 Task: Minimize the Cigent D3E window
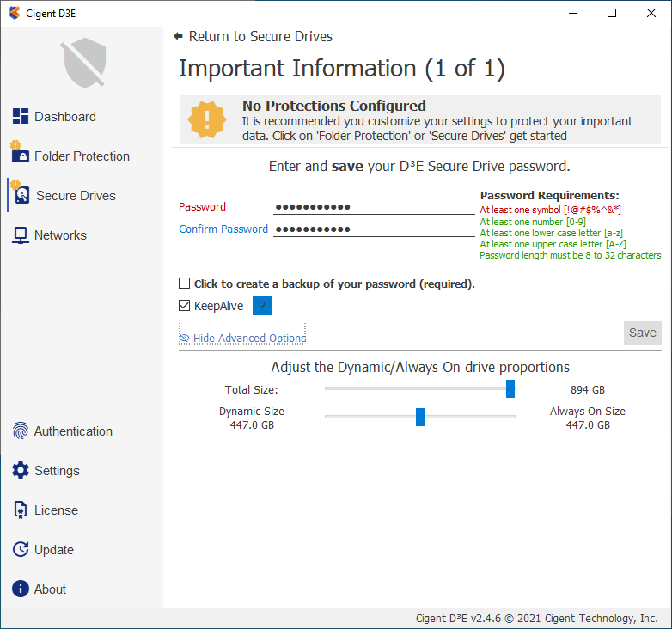coord(573,13)
